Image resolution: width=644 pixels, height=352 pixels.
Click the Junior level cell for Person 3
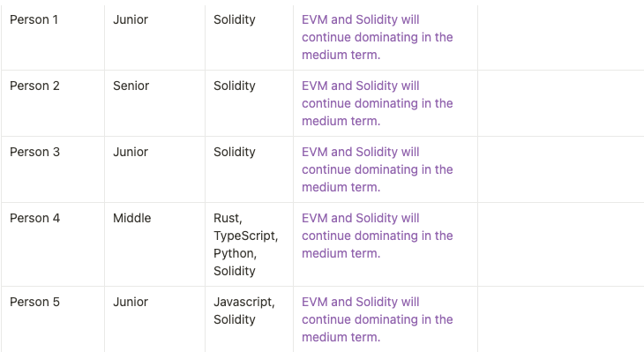click(155, 169)
